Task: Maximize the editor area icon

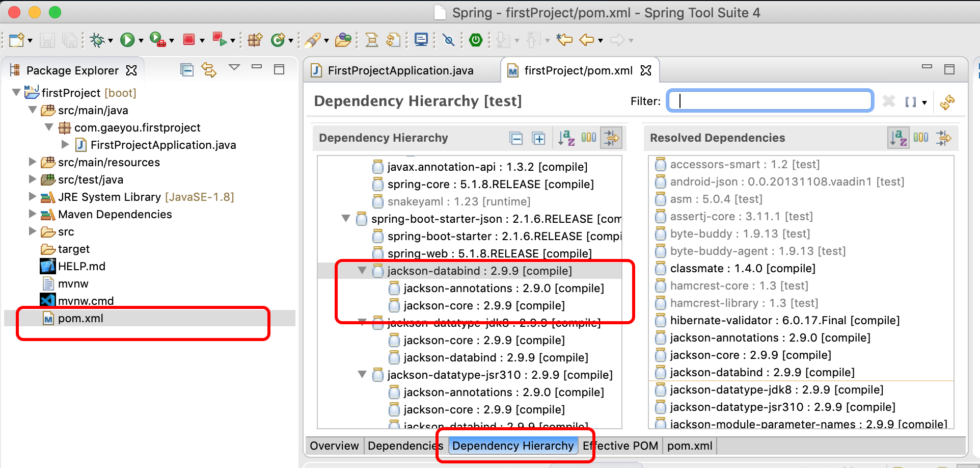Action: 949,69
